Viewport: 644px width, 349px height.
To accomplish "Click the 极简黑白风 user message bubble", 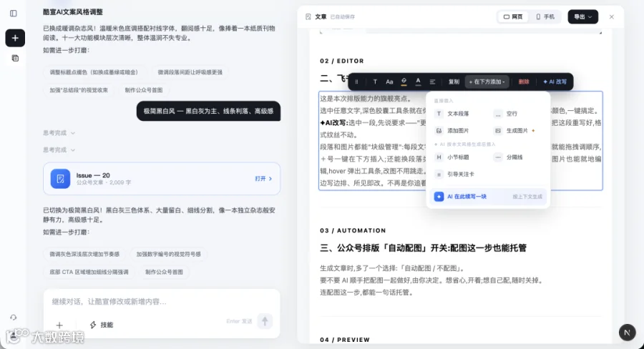I will click(209, 112).
